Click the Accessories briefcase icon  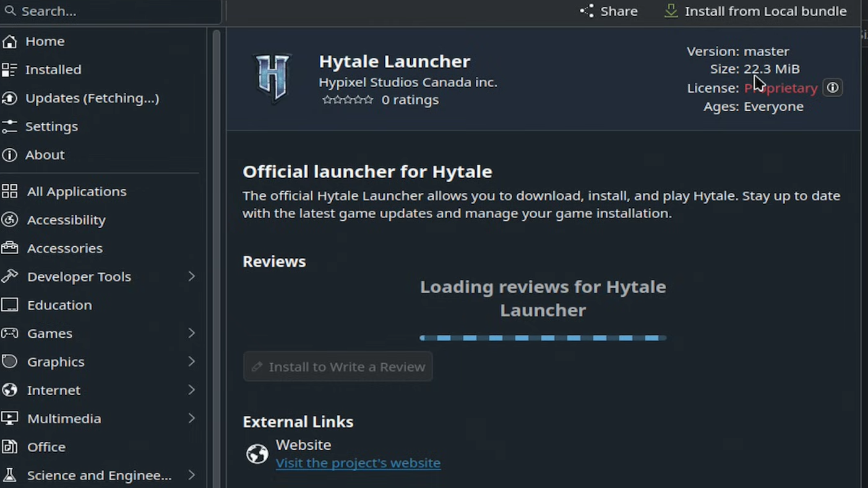tap(9, 249)
